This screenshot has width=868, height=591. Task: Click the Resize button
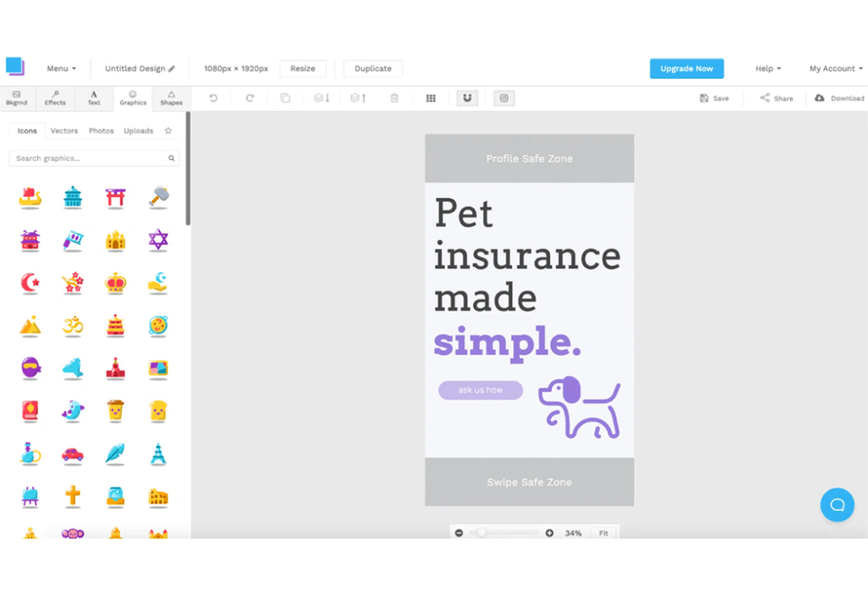click(x=303, y=69)
